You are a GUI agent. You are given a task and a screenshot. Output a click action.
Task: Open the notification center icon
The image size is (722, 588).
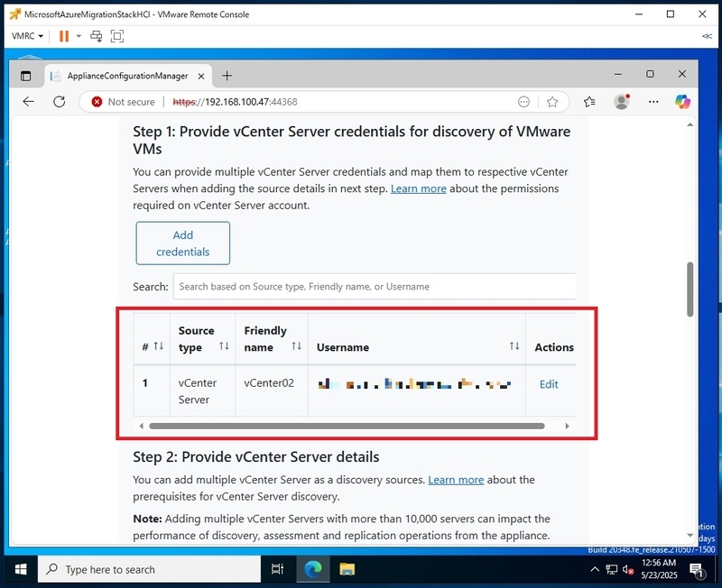coord(698,571)
